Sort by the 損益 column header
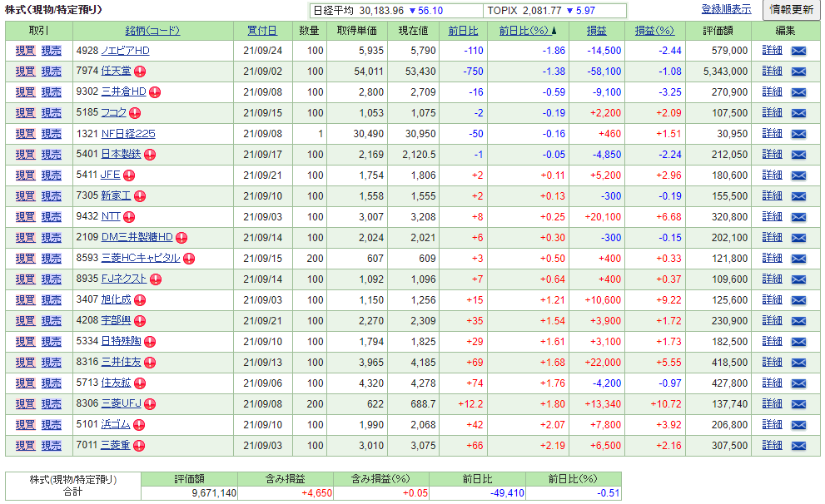The width and height of the screenshot is (825, 504). click(596, 31)
